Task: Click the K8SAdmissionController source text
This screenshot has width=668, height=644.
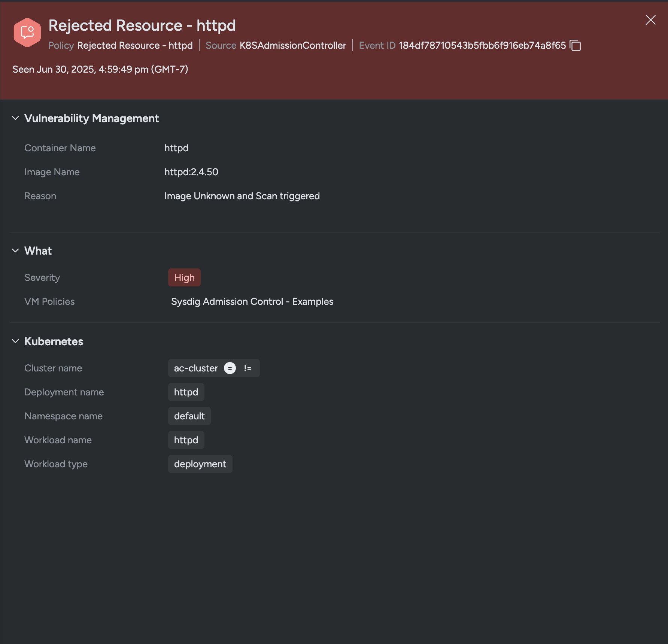Action: click(293, 45)
